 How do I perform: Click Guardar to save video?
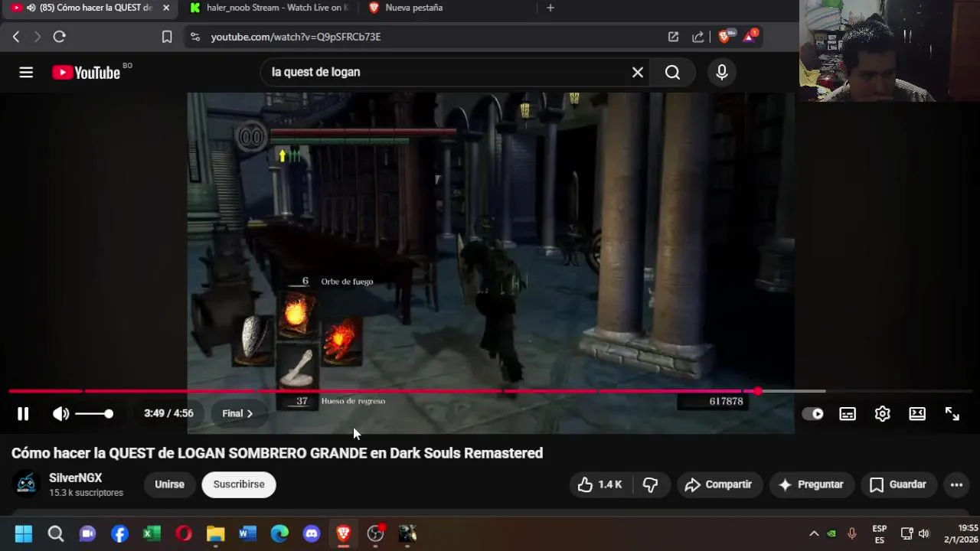[898, 484]
